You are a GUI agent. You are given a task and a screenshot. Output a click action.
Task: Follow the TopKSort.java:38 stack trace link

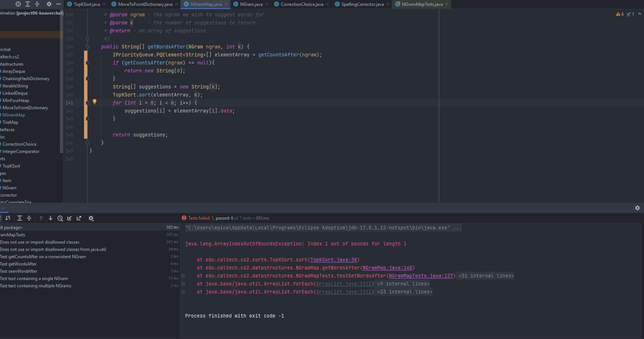(333, 260)
